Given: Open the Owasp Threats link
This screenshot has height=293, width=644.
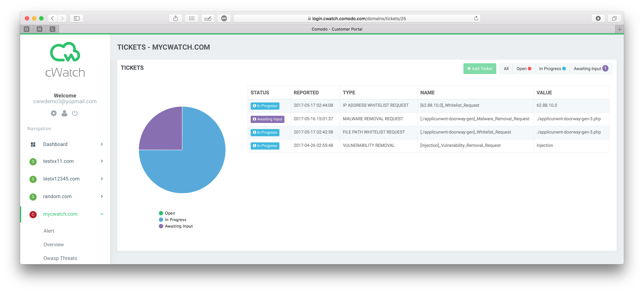Looking at the screenshot, I should point(60,258).
